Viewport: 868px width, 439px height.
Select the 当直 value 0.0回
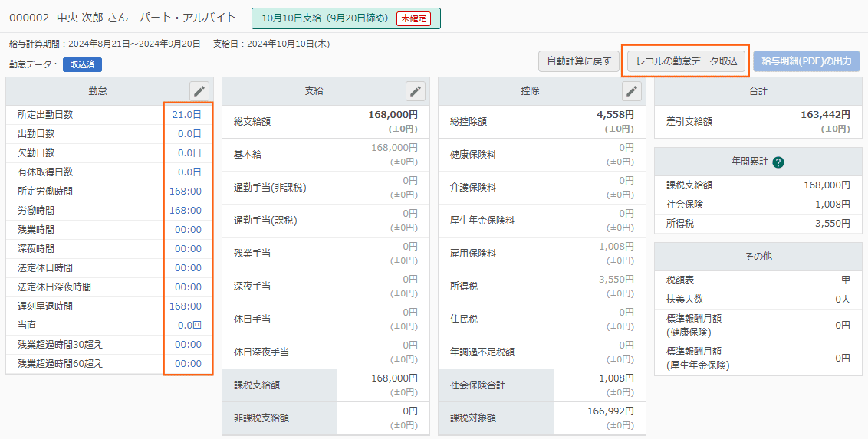(189, 326)
